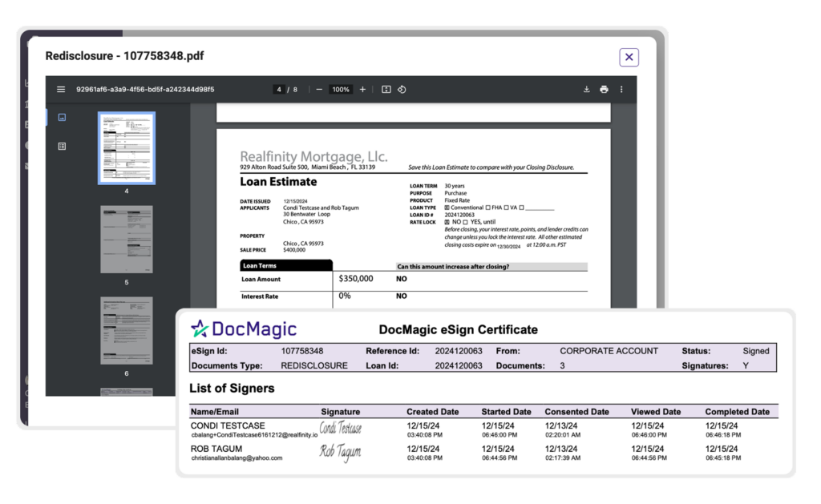This screenshot has height=504, width=821.
Task: Click the page number field showing 4
Action: [279, 90]
